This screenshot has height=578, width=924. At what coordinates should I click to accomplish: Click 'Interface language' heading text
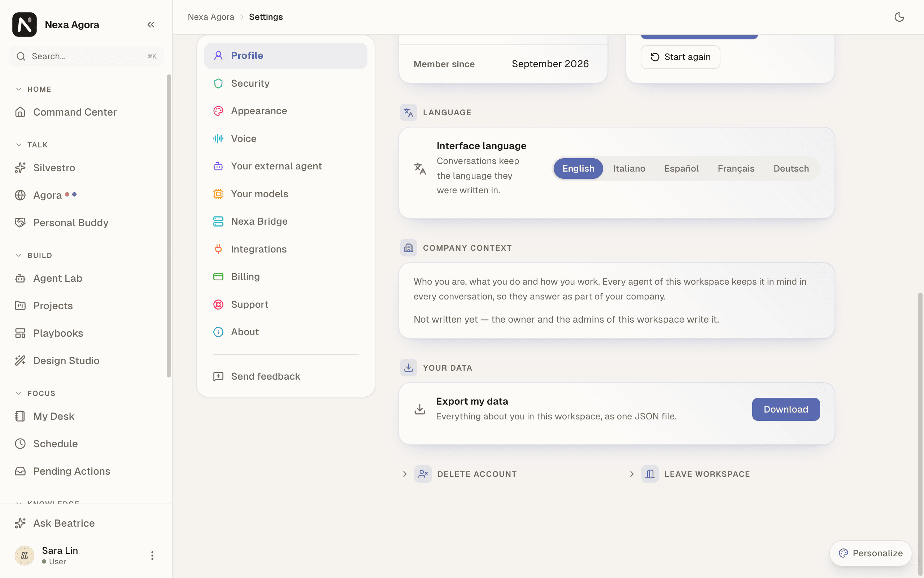click(x=481, y=146)
